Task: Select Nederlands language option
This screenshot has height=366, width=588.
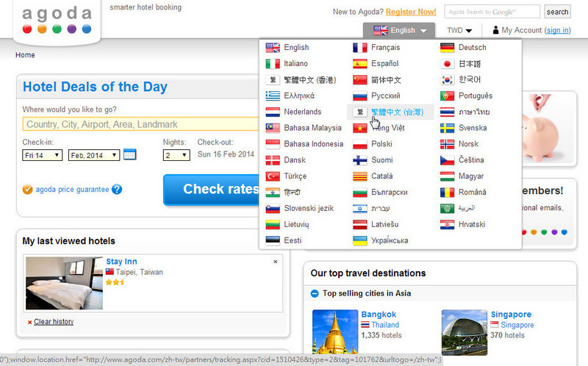Action: [303, 112]
